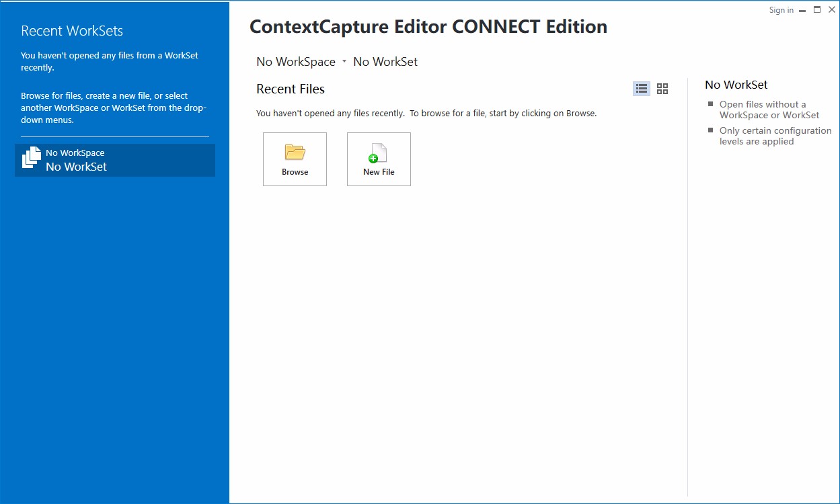Click the green plus on the New File icon
The image size is (840, 504).
[x=373, y=159]
